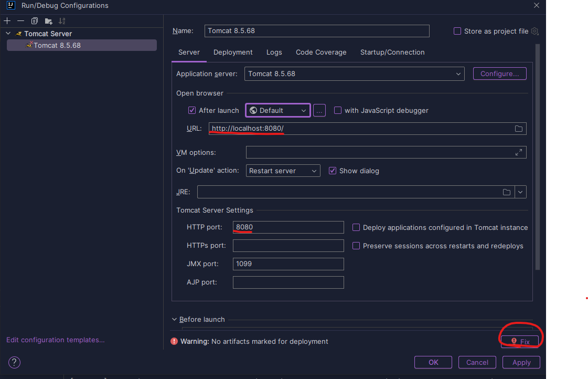Open the Application server dropdown

click(x=355, y=73)
